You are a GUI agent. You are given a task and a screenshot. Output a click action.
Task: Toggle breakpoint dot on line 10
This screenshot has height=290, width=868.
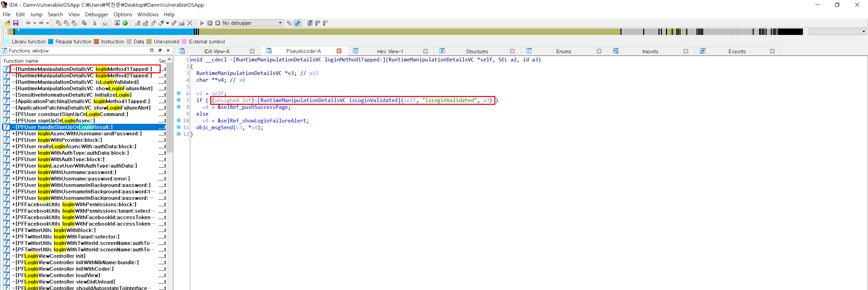(x=179, y=120)
